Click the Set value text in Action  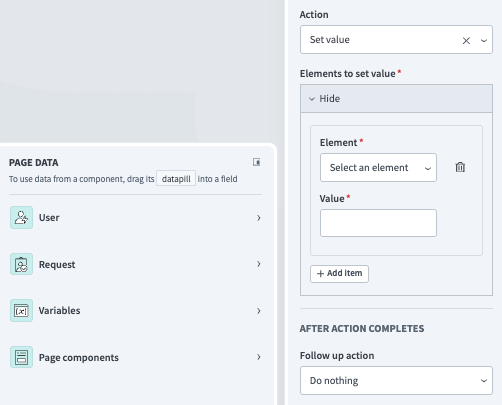point(330,40)
